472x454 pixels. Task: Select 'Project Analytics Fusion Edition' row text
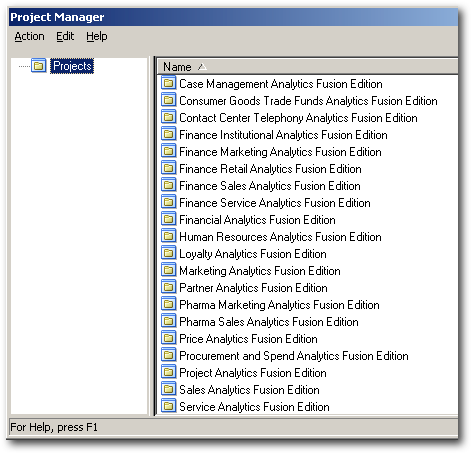[x=253, y=373]
